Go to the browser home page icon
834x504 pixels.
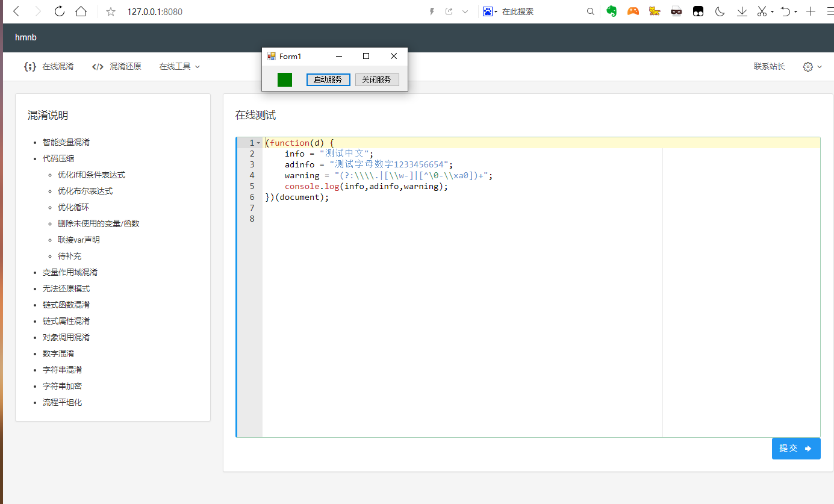(81, 11)
